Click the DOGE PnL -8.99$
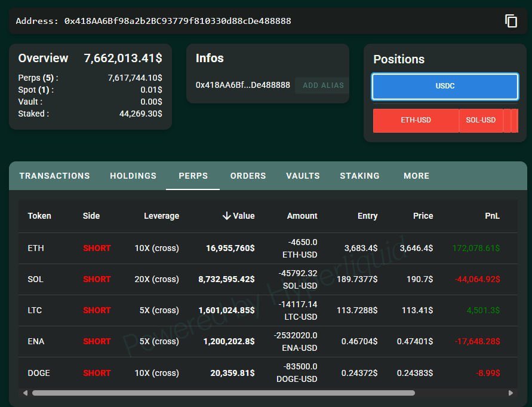Viewport: 532px width, 407px height. (488, 373)
